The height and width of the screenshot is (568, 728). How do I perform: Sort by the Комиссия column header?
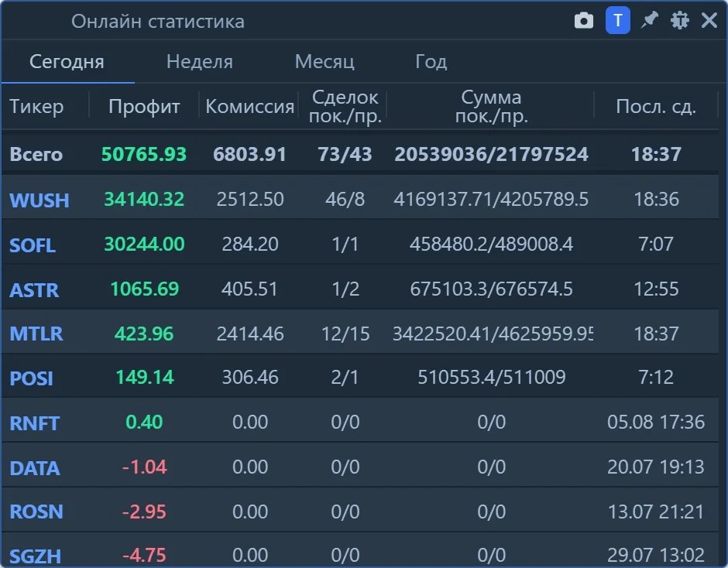(x=250, y=107)
